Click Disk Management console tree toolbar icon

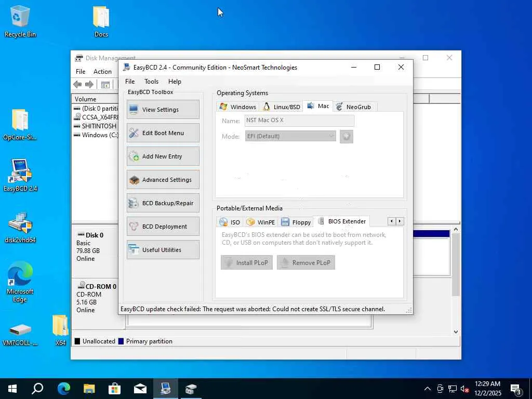(x=105, y=85)
